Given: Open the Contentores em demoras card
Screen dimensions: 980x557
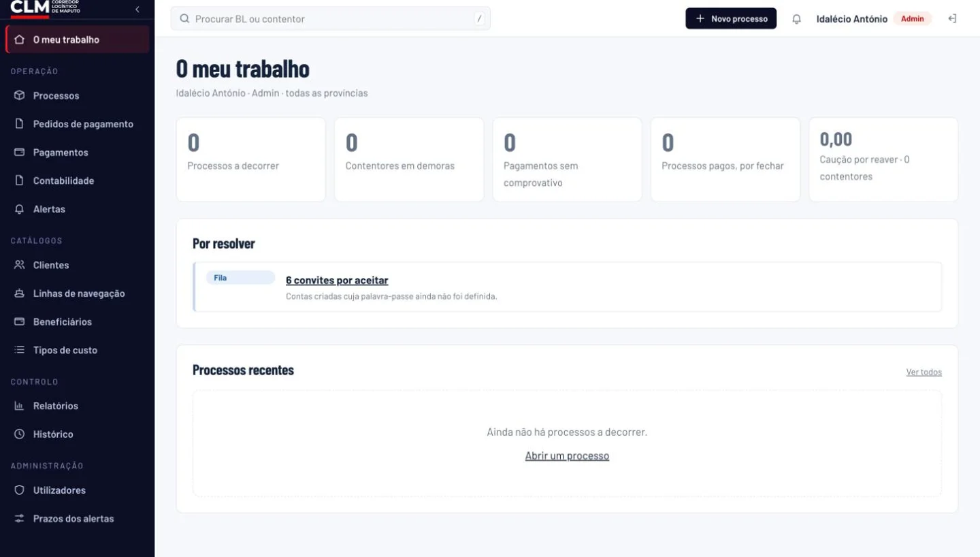Looking at the screenshot, I should [x=409, y=159].
